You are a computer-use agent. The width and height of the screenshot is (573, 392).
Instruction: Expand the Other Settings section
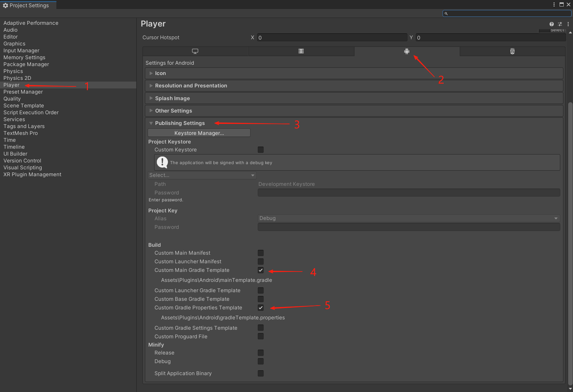coord(173,111)
